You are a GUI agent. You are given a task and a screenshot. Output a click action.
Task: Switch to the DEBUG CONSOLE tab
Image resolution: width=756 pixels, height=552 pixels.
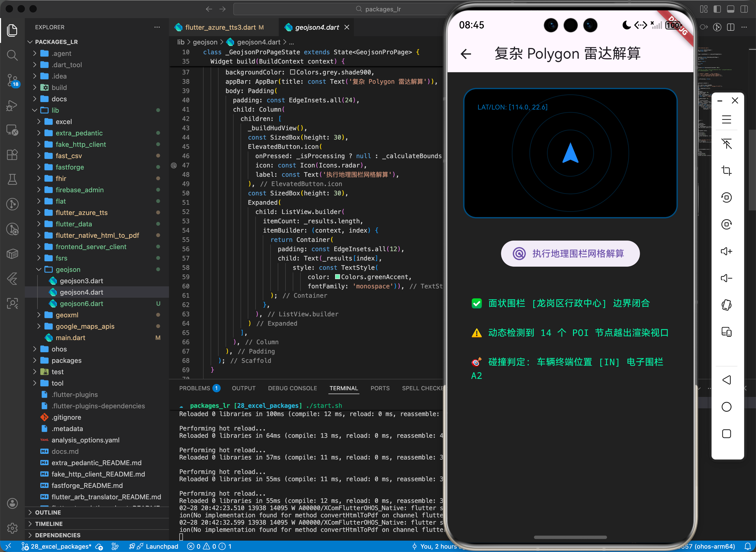(292, 388)
